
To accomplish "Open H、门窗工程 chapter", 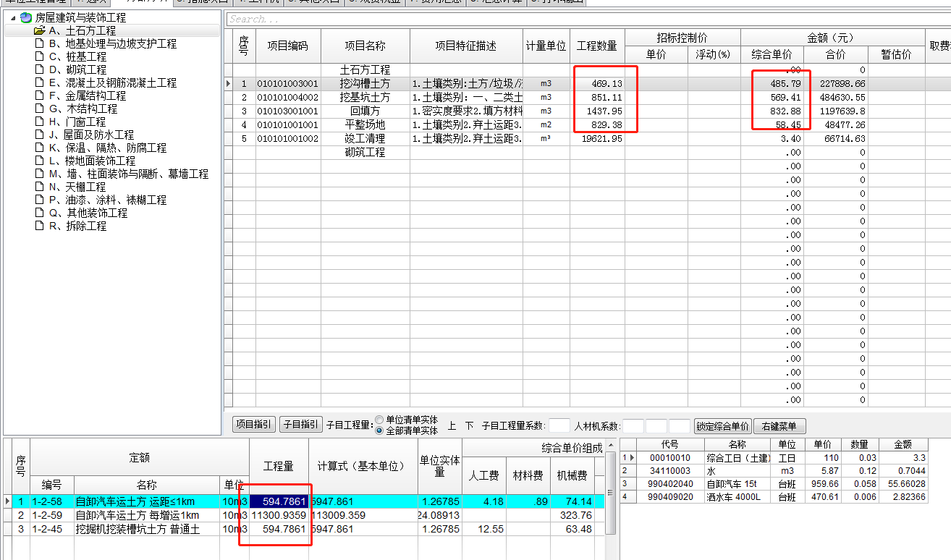I will pos(77,122).
